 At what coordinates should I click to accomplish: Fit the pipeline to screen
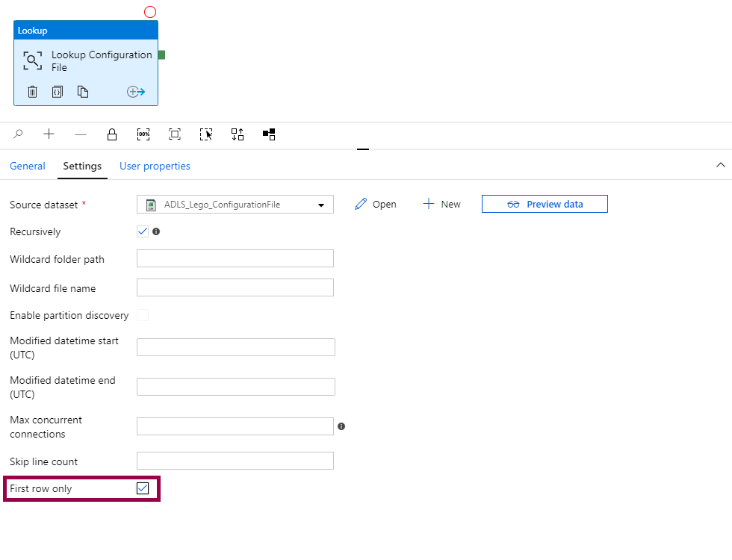(x=175, y=134)
